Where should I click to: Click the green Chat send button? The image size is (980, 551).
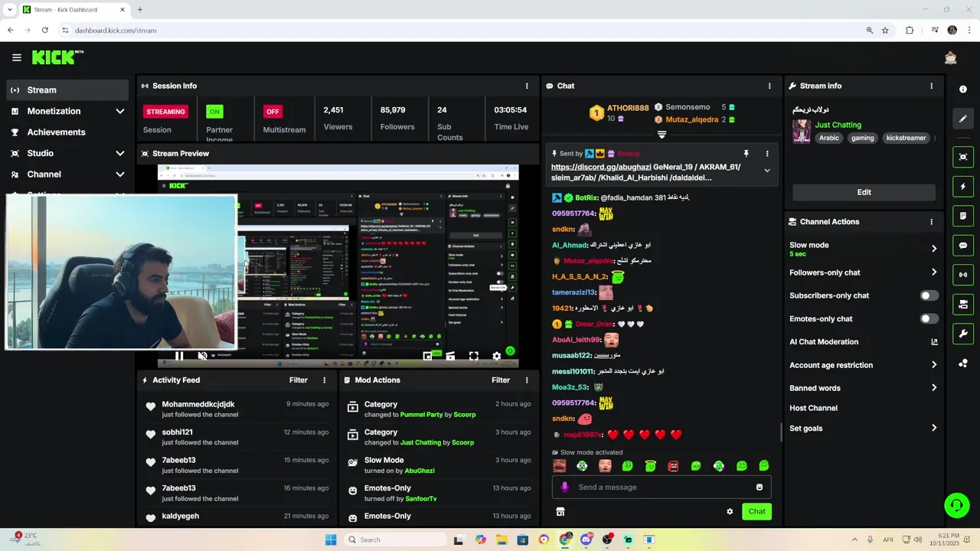point(756,511)
